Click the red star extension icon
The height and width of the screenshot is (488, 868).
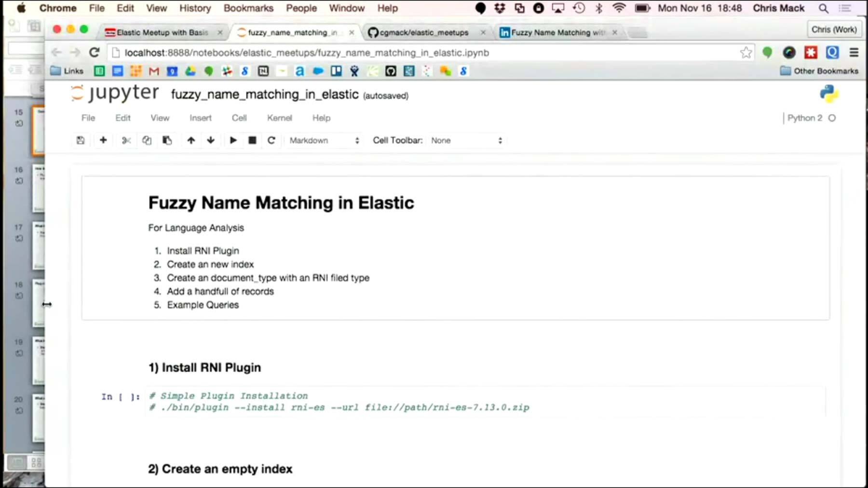pos(811,53)
